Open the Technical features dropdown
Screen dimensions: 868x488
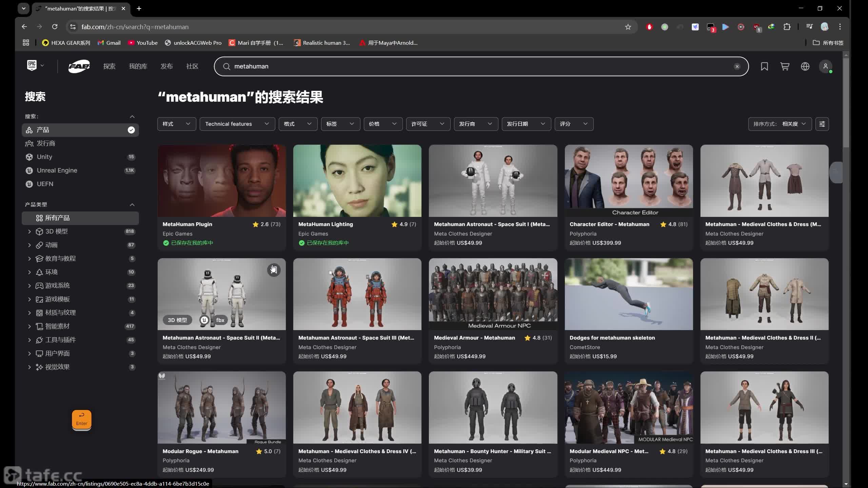[x=237, y=124]
